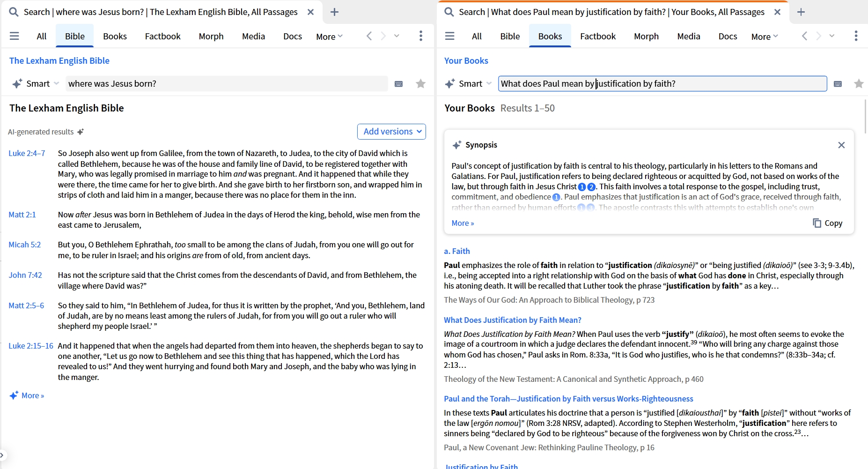Open the left panel kebab options menu
The height and width of the screenshot is (469, 868).
421,36
